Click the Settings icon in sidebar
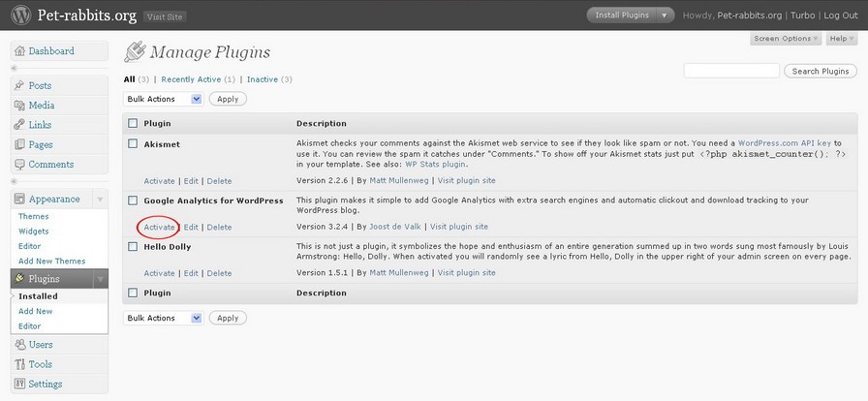This screenshot has height=401, width=868. point(20,384)
